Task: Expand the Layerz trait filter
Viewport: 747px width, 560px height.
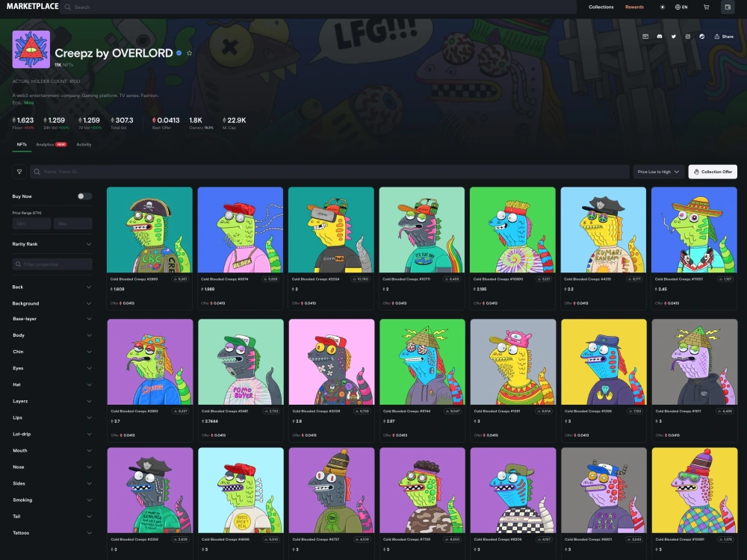Action: (x=52, y=402)
